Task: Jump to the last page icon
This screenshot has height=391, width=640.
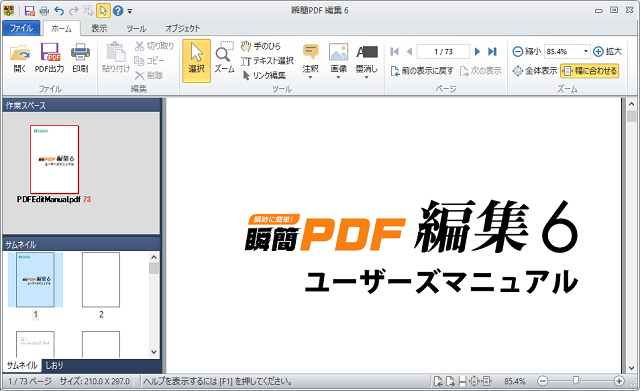Action: (493, 51)
